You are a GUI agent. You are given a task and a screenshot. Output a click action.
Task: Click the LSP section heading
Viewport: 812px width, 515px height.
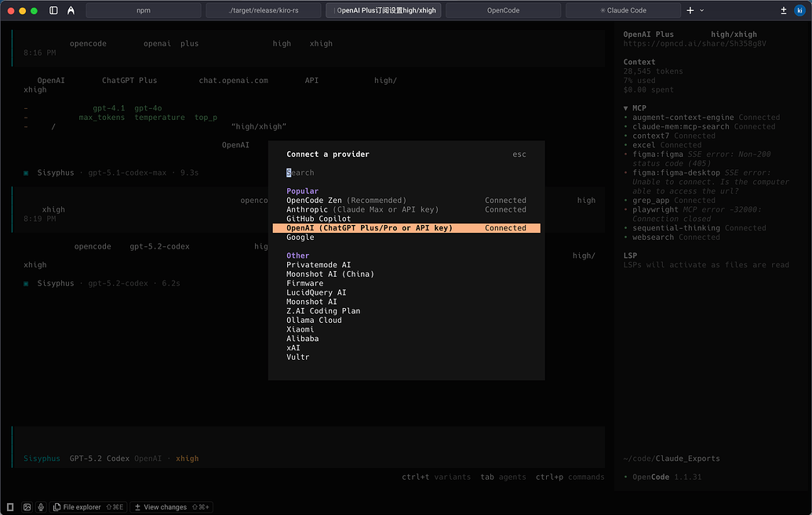630,256
